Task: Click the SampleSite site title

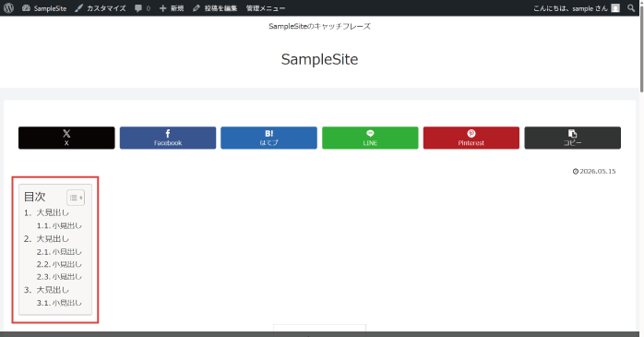Action: click(x=319, y=59)
